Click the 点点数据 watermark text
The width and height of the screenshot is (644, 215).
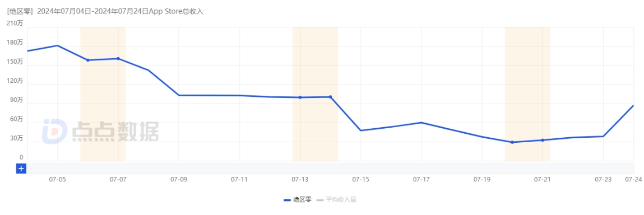tap(115, 132)
